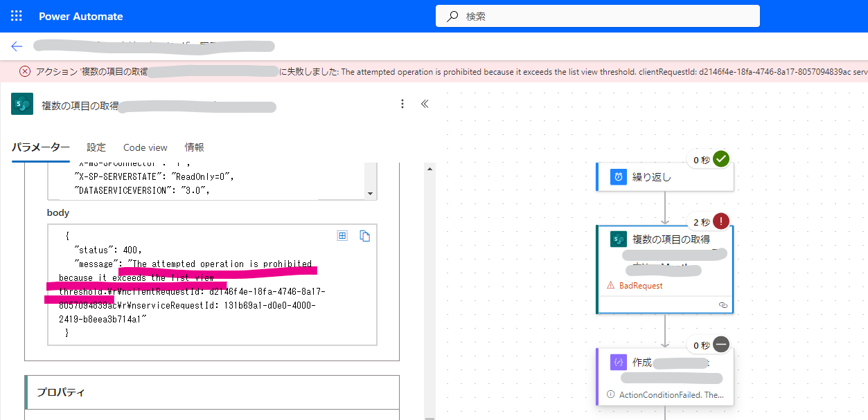
Task: Click the purple compose braces icon
Action: 618,363
